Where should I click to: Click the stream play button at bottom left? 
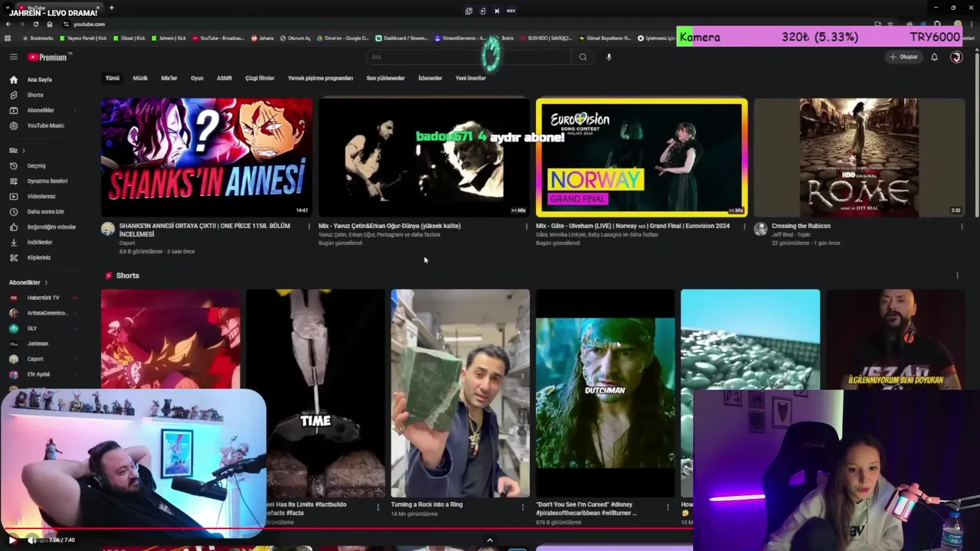click(11, 540)
